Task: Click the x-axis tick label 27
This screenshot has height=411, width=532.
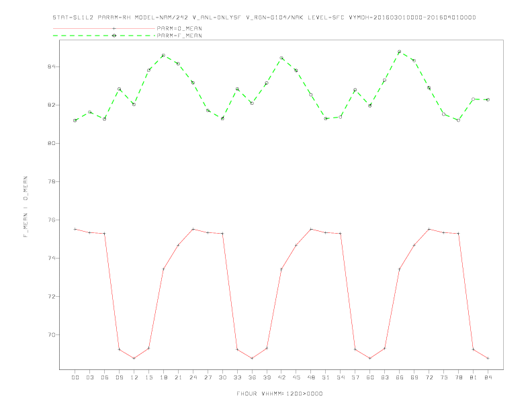Action: (x=208, y=377)
